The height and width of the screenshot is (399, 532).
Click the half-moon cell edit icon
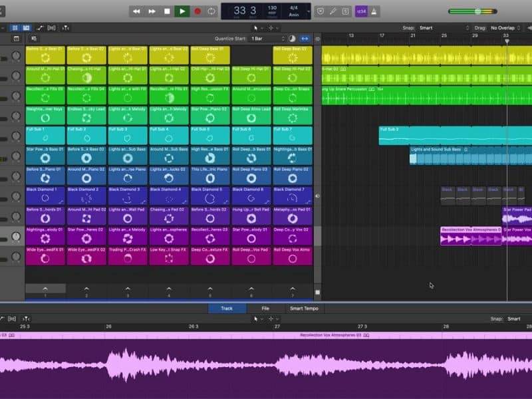(x=292, y=39)
